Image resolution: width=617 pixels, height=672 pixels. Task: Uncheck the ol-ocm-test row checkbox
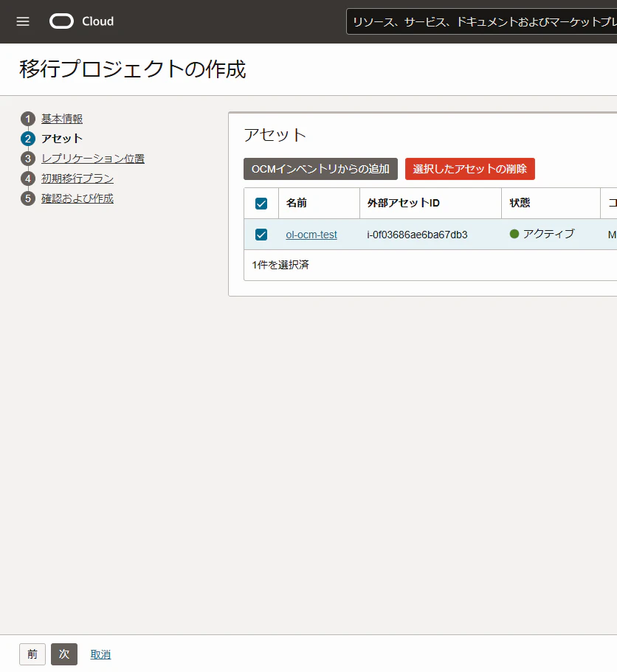[x=261, y=235]
